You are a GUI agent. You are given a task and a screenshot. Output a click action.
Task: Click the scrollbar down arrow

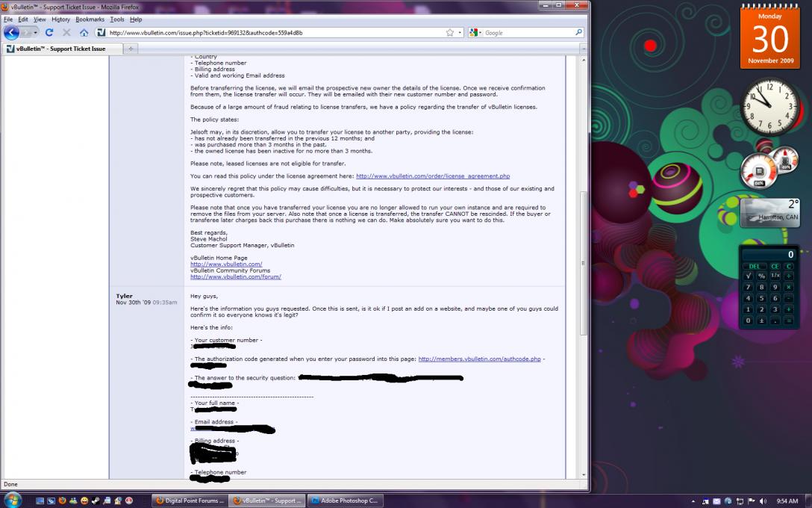(584, 474)
